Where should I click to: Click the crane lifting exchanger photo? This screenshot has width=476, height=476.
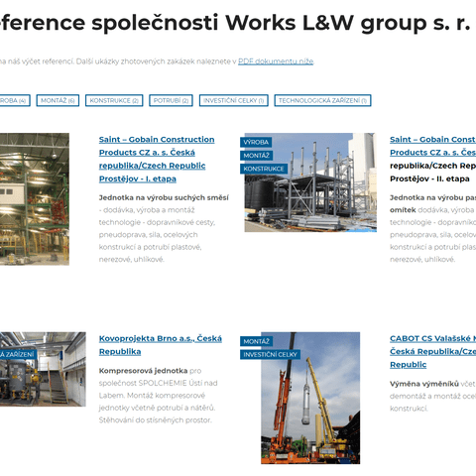click(x=310, y=398)
